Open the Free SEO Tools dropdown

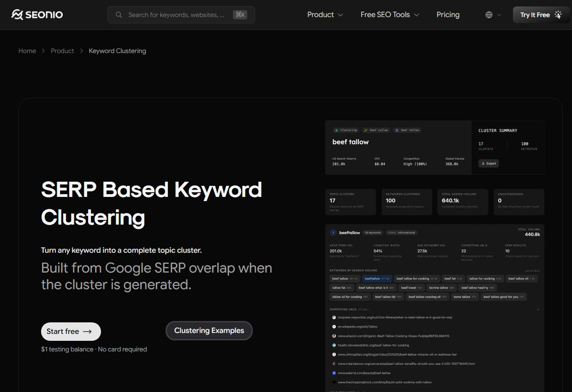click(390, 15)
